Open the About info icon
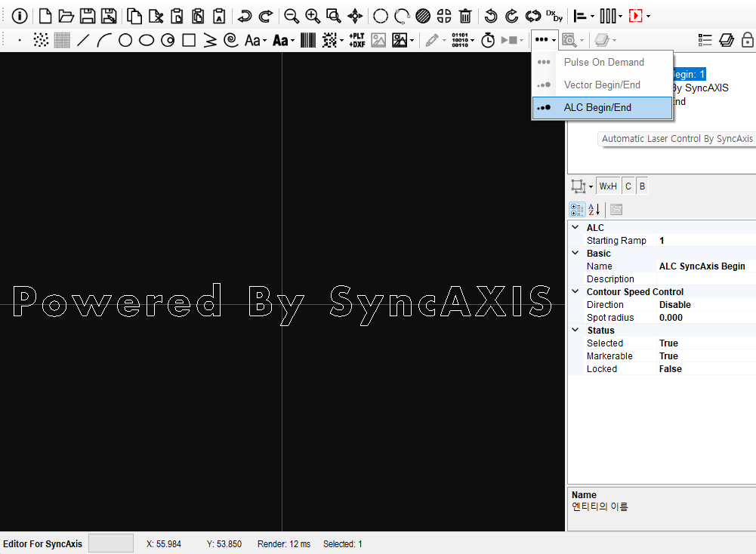This screenshot has width=756, height=554. [20, 16]
